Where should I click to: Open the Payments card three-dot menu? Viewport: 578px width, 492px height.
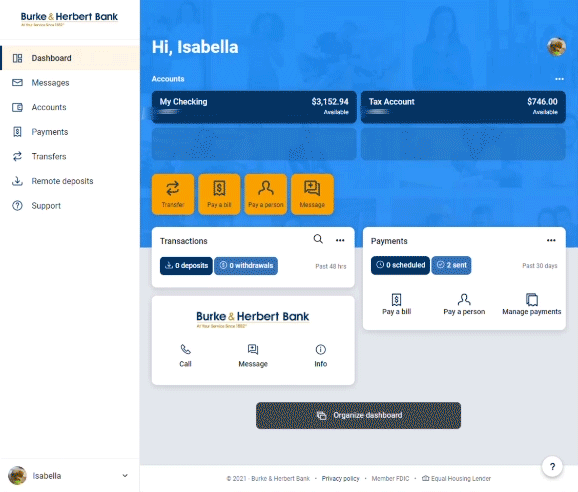551,240
